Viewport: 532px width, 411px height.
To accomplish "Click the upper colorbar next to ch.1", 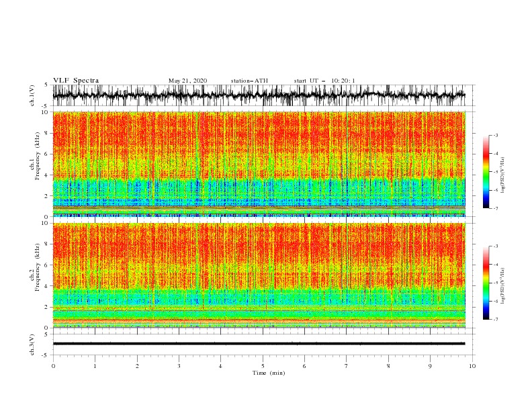I will (486, 172).
